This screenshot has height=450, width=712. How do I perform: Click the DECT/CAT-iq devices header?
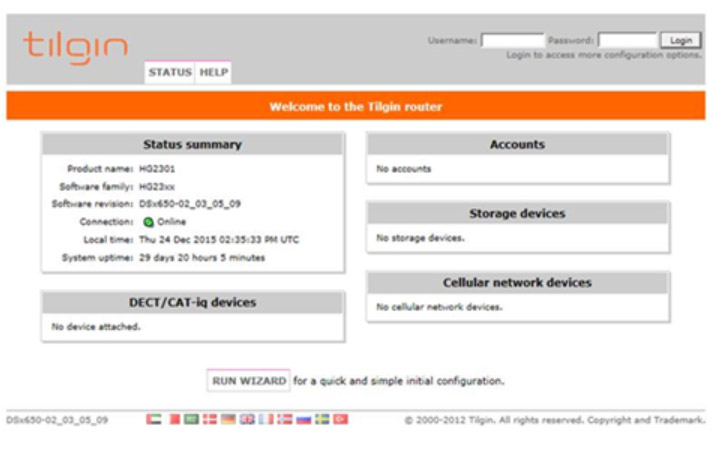pos(193,302)
